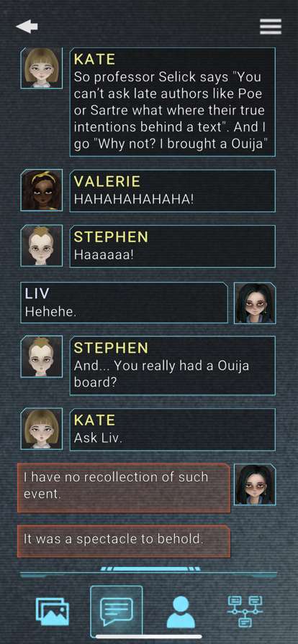Tap Stephen's avatar beside "Haaaaaa!"

[x=42, y=246]
